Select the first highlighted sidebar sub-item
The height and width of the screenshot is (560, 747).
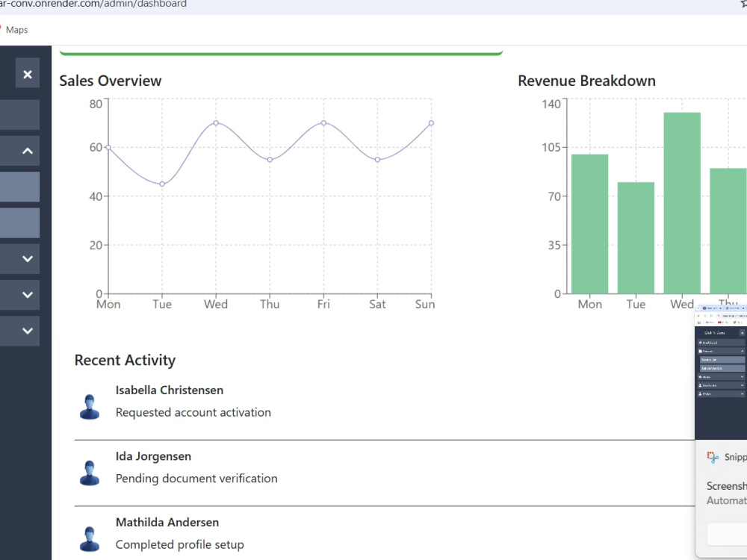[19, 187]
